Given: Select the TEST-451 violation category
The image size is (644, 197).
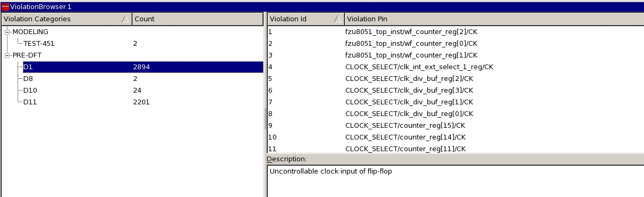Looking at the screenshot, I should tap(39, 44).
